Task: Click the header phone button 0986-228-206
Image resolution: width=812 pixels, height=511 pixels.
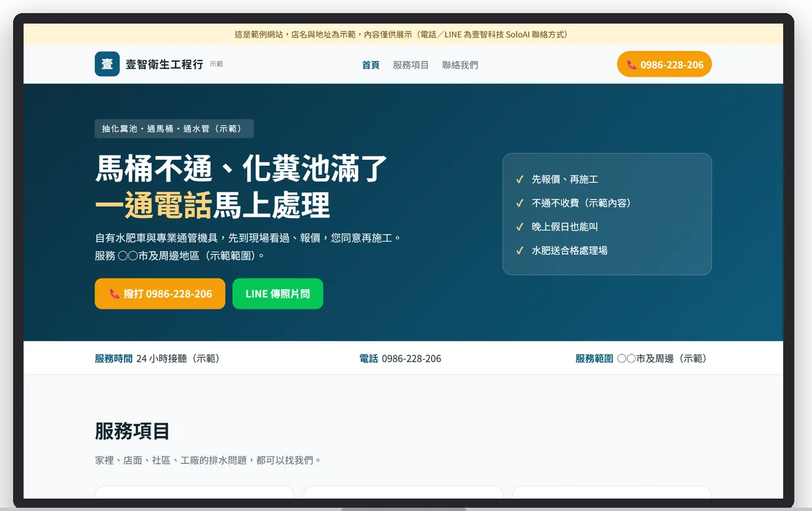Action: 664,64
